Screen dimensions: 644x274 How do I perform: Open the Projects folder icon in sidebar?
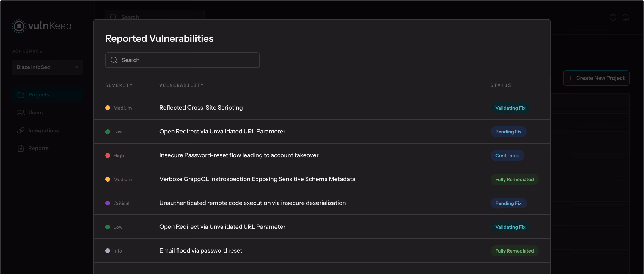tap(21, 95)
